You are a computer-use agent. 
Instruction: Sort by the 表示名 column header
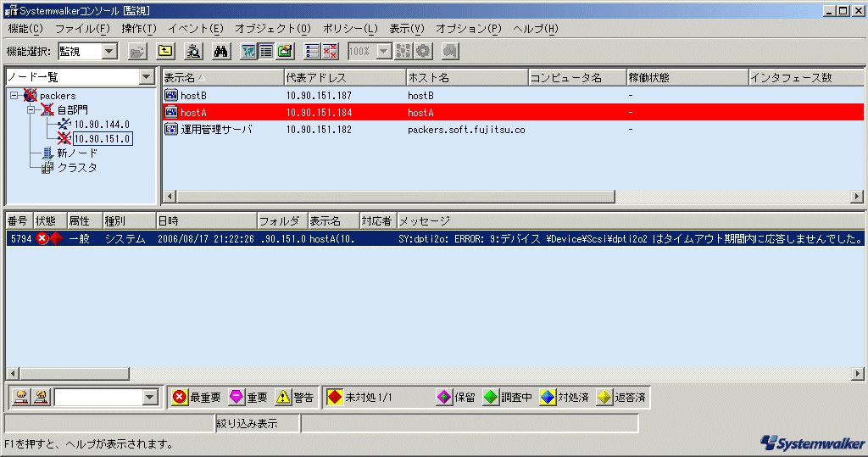(x=223, y=77)
